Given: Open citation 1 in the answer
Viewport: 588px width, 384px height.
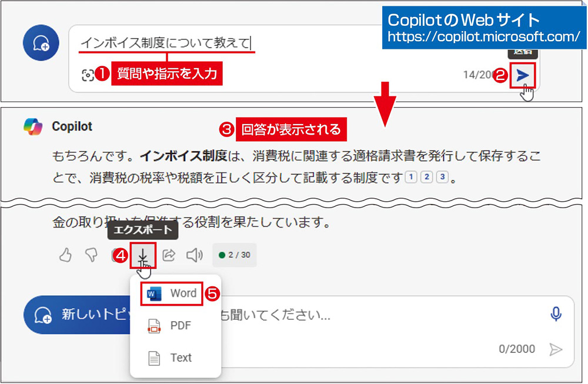Looking at the screenshot, I should 412,177.
